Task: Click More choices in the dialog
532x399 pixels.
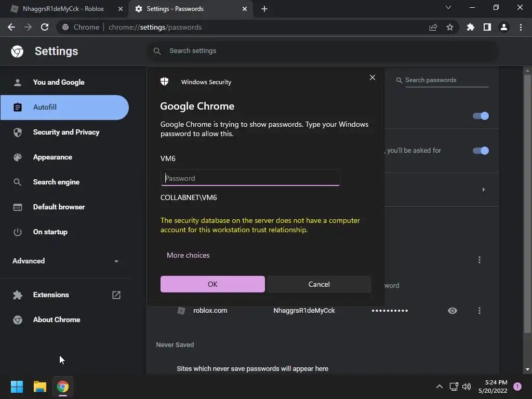Action: 188,255
